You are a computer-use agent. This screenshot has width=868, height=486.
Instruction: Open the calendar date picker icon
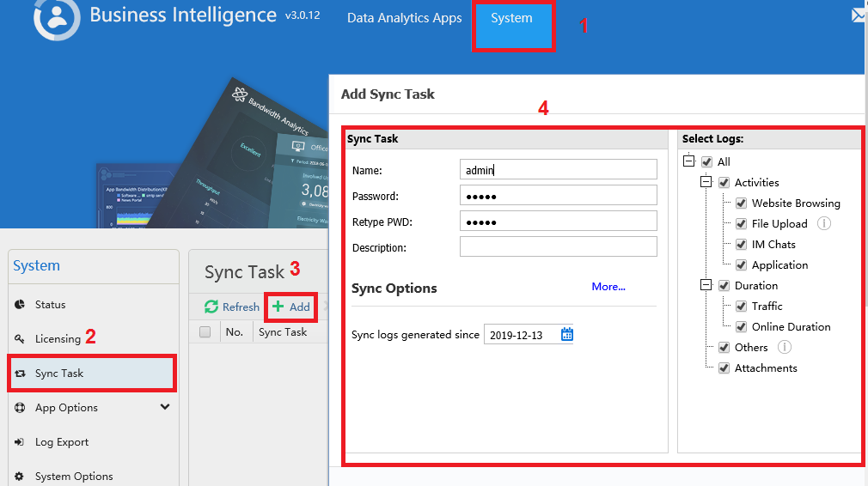tap(567, 334)
